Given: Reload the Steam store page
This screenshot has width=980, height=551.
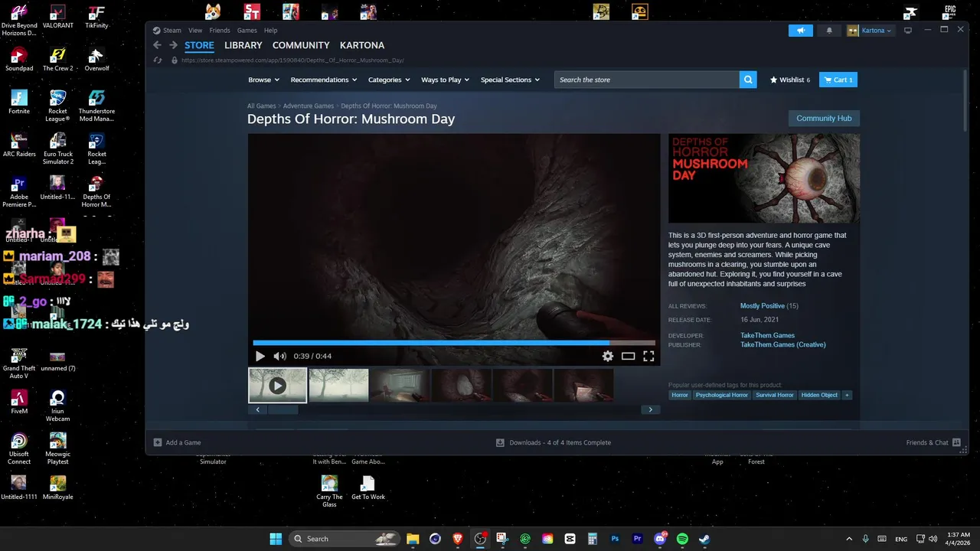Looking at the screenshot, I should [158, 60].
